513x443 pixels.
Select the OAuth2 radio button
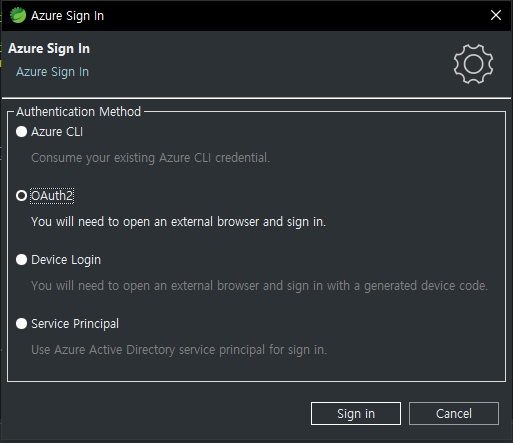pyautogui.click(x=21, y=196)
